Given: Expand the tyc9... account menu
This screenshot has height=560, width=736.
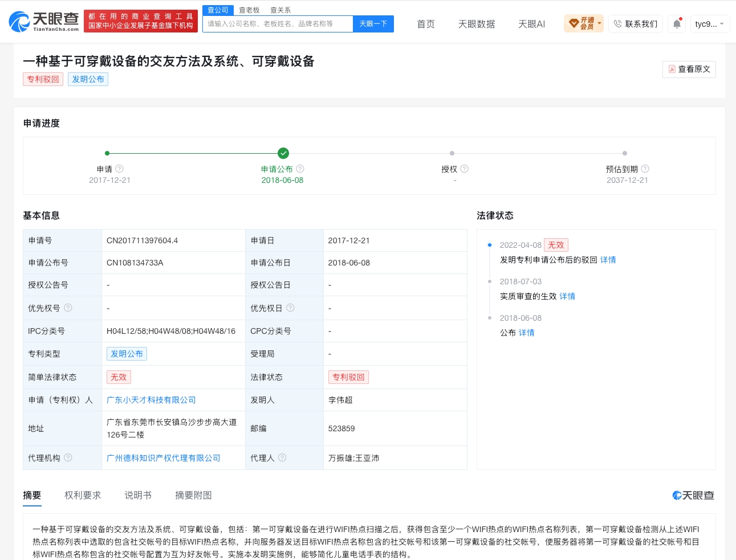Looking at the screenshot, I should (x=709, y=24).
